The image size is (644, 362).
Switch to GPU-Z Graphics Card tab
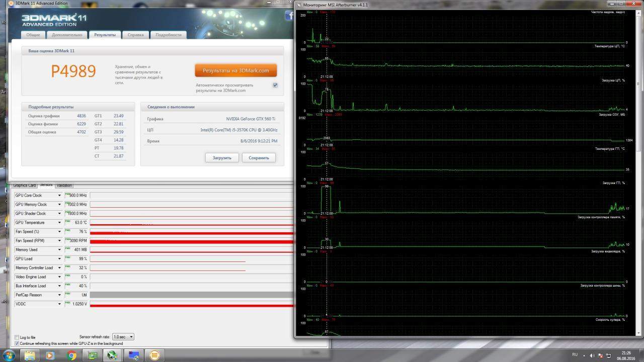point(24,186)
